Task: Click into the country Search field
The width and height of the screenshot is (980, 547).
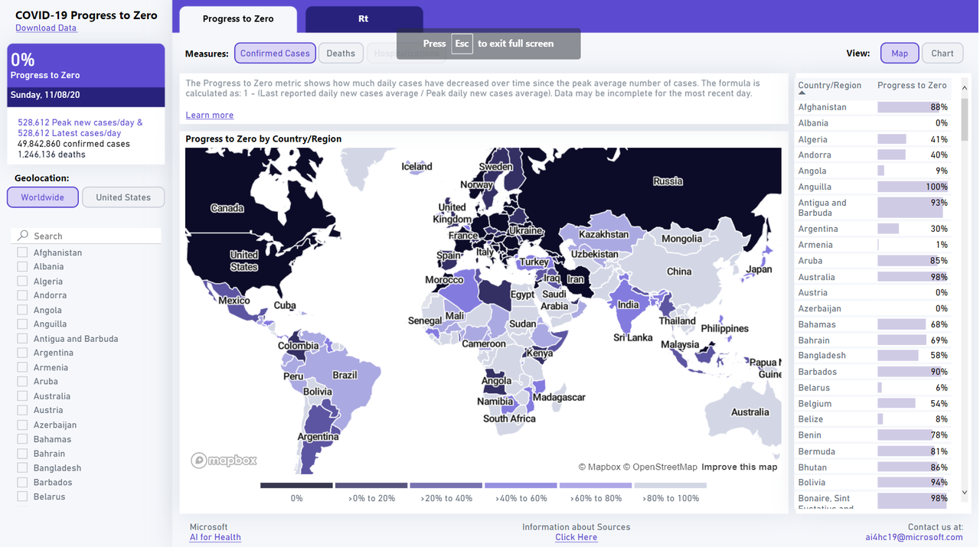Action: [92, 236]
